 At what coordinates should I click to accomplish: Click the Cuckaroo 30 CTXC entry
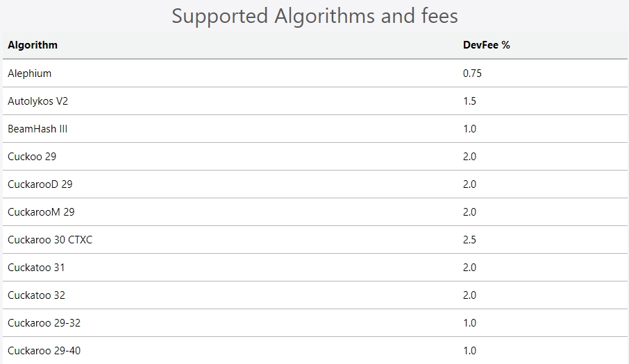tap(50, 240)
